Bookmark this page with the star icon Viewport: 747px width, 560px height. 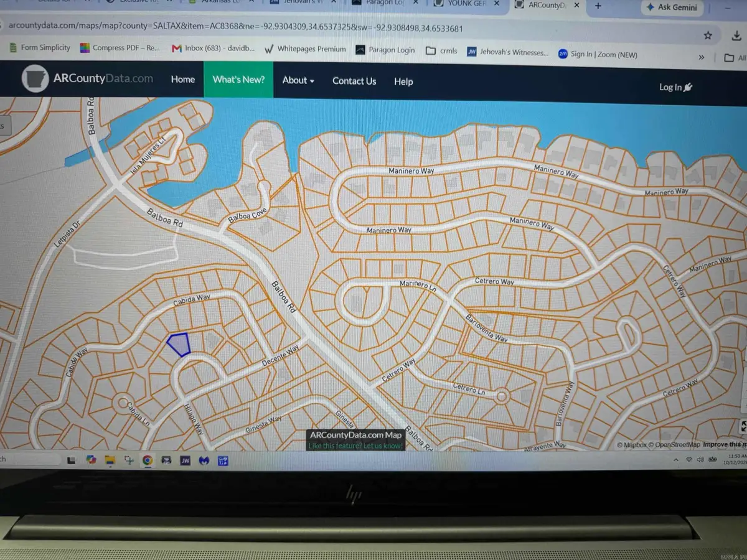tap(708, 35)
